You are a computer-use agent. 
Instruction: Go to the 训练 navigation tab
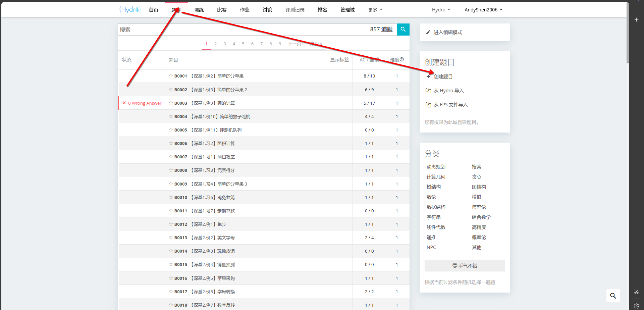[199, 10]
